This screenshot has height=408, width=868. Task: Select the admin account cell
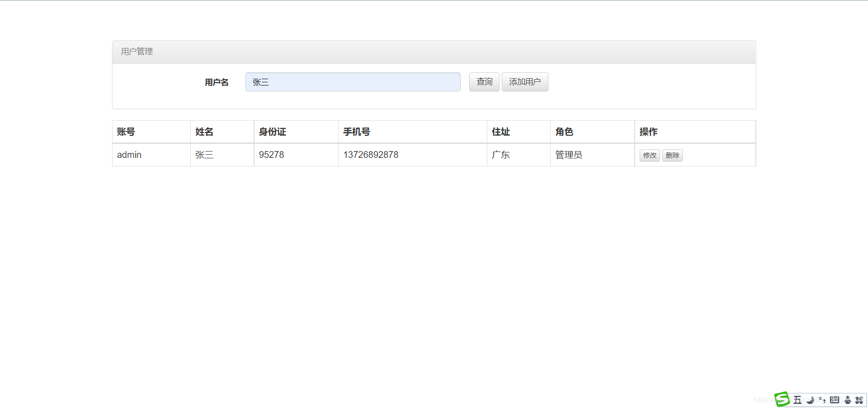pos(151,155)
